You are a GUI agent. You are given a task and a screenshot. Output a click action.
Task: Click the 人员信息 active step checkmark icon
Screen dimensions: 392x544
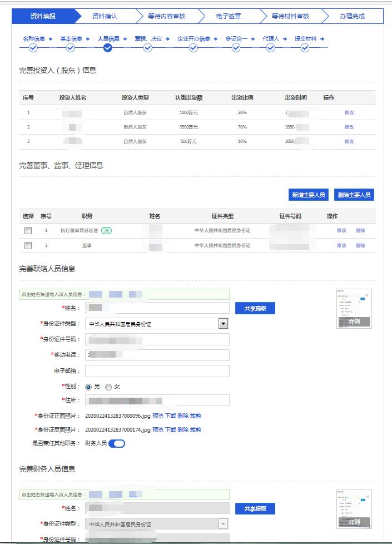[108, 48]
